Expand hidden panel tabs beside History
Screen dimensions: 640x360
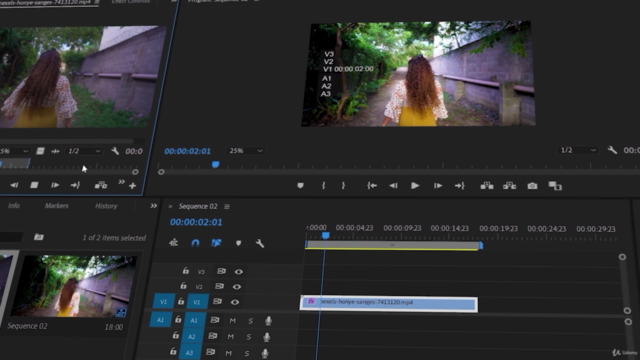pyautogui.click(x=153, y=206)
